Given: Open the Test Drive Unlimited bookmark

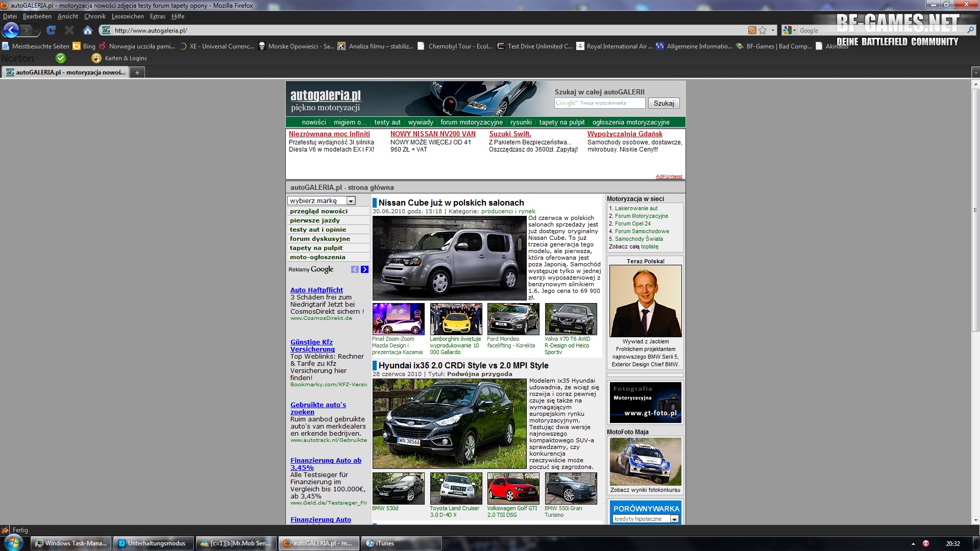Looking at the screenshot, I should tap(535, 46).
